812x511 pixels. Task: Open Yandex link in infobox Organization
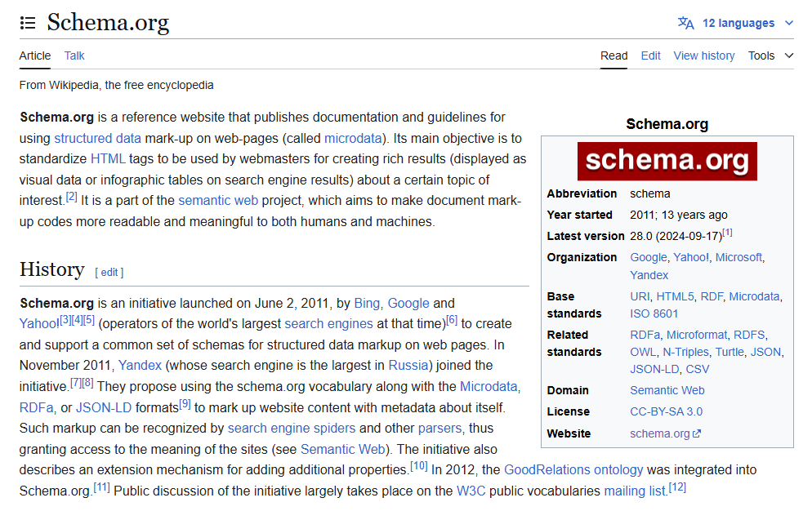[x=649, y=275]
